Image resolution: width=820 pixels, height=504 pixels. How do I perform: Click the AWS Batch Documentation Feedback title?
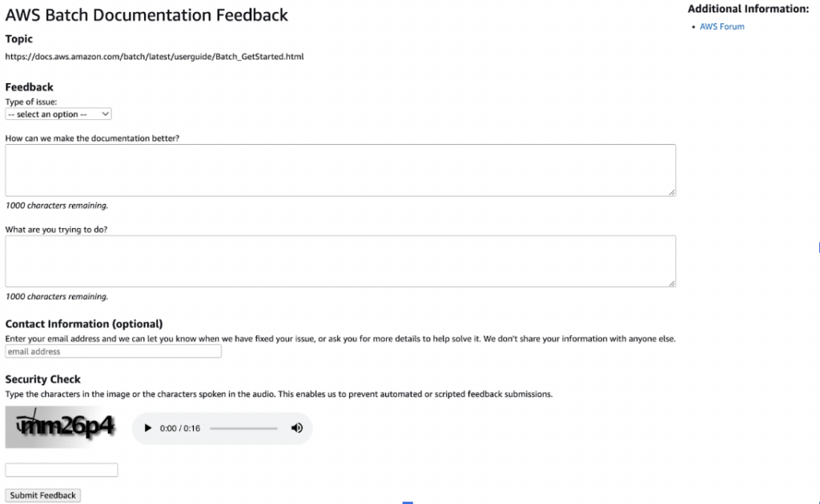coord(147,14)
